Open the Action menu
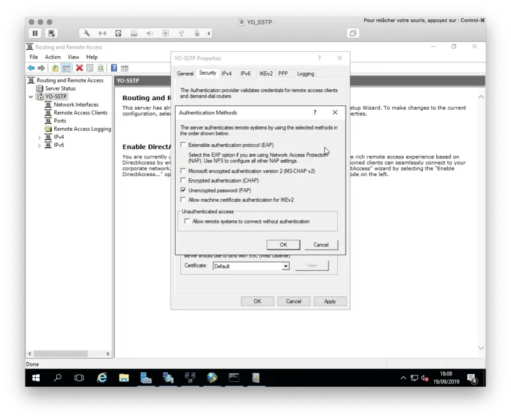Viewport: 511px width, 420px height. click(53, 57)
